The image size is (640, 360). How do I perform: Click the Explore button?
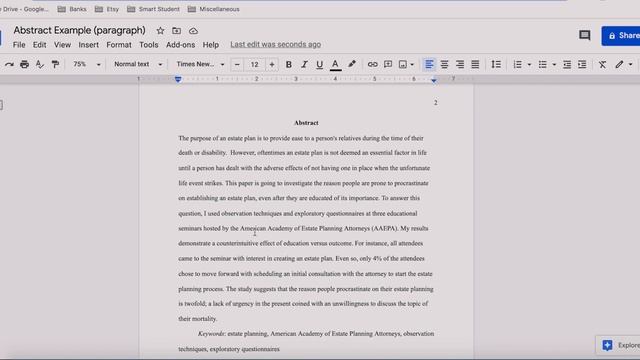pyautogui.click(x=618, y=345)
